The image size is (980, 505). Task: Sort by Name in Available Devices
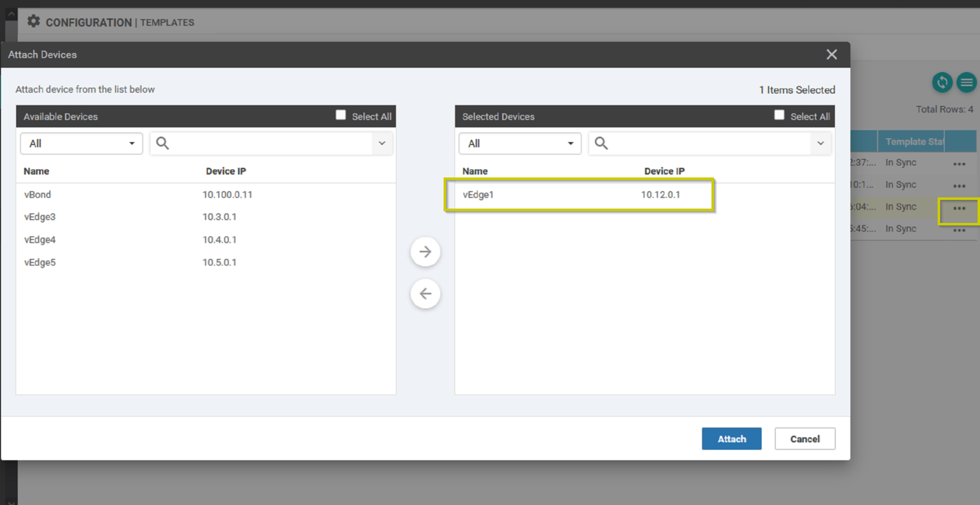36,171
